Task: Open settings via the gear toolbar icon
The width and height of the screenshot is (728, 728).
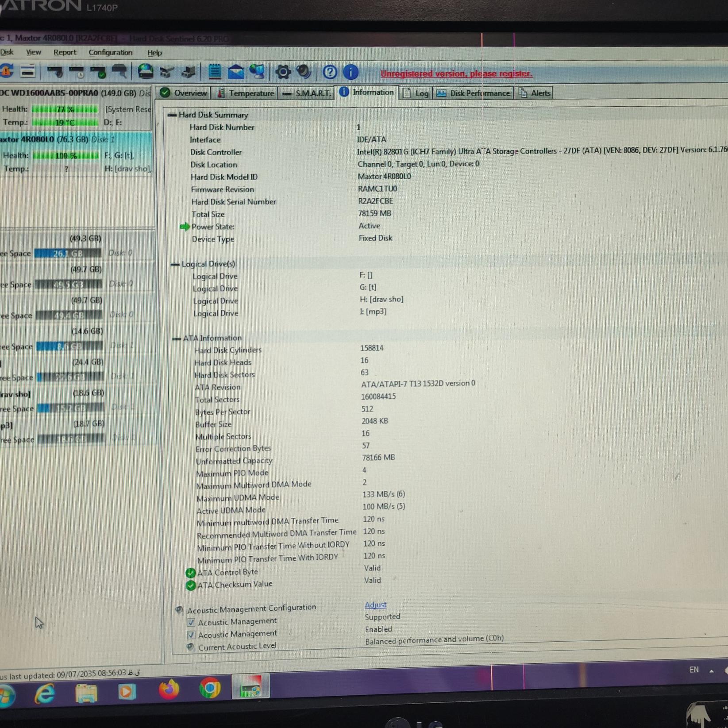Action: click(283, 72)
